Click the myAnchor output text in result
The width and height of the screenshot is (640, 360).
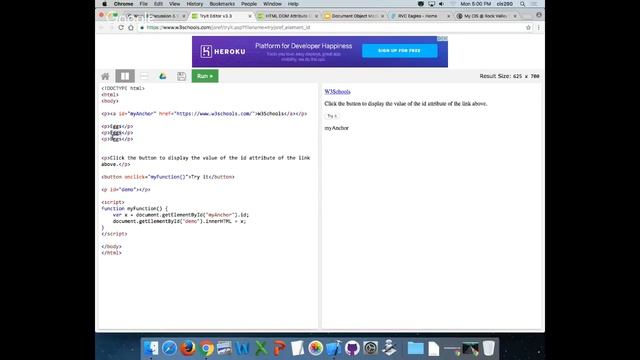click(x=337, y=128)
